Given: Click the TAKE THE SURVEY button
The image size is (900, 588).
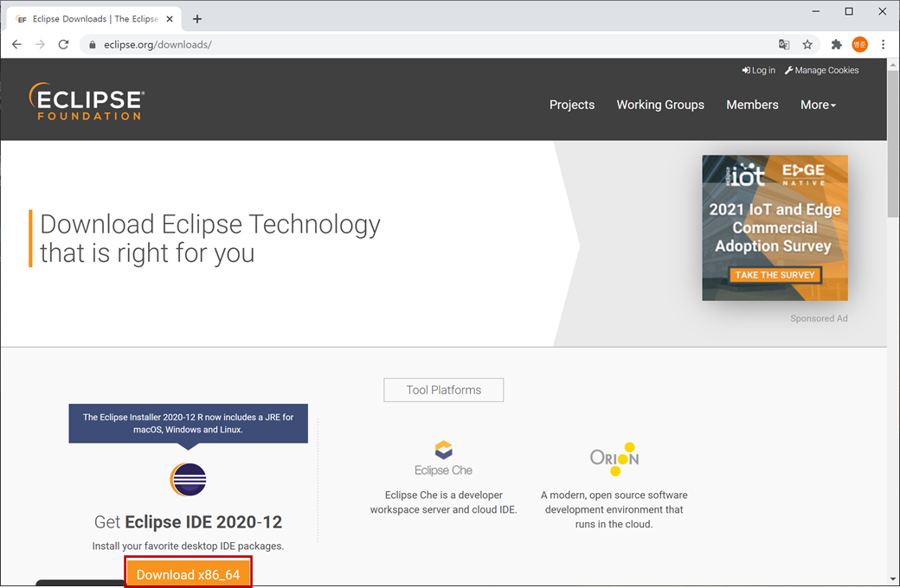Looking at the screenshot, I should (775, 275).
